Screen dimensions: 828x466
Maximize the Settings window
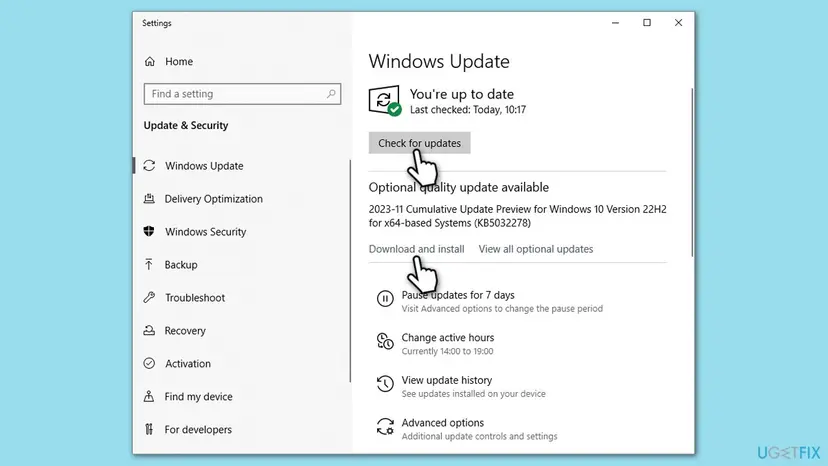click(x=647, y=23)
